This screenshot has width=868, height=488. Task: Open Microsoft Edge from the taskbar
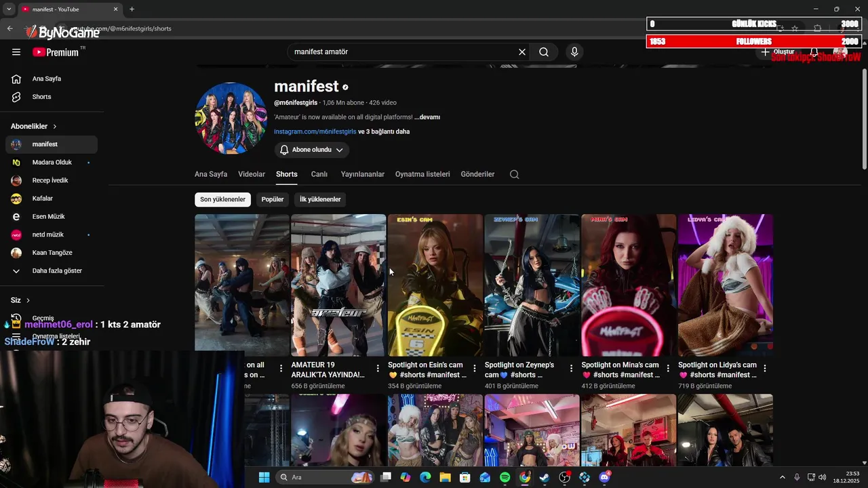425,477
